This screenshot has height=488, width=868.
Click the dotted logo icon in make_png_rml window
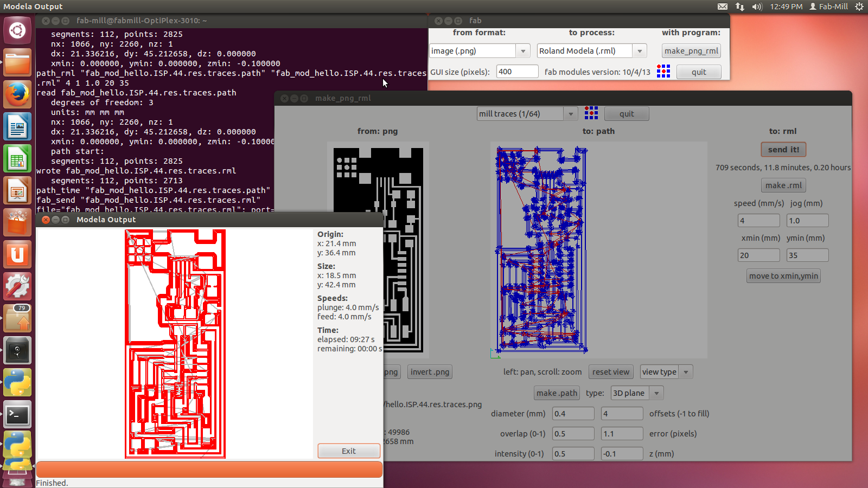(591, 113)
